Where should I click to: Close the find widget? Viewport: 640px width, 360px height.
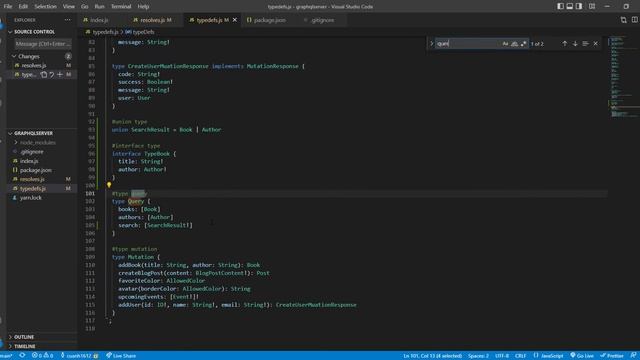coord(596,43)
